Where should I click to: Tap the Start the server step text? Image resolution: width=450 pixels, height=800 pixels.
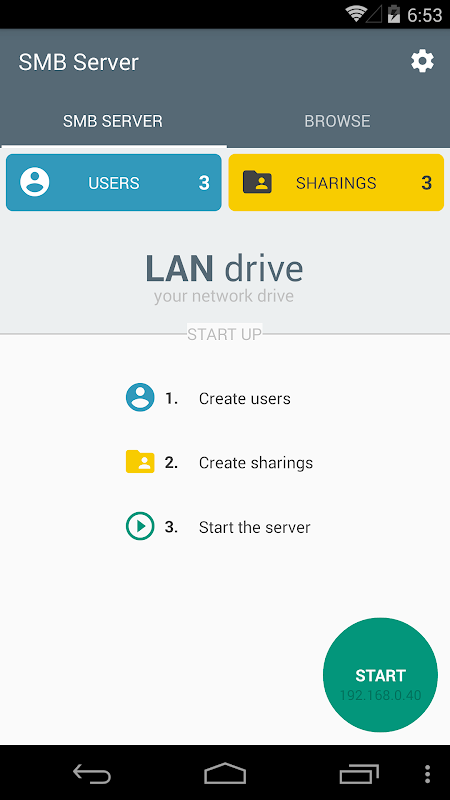tap(255, 527)
